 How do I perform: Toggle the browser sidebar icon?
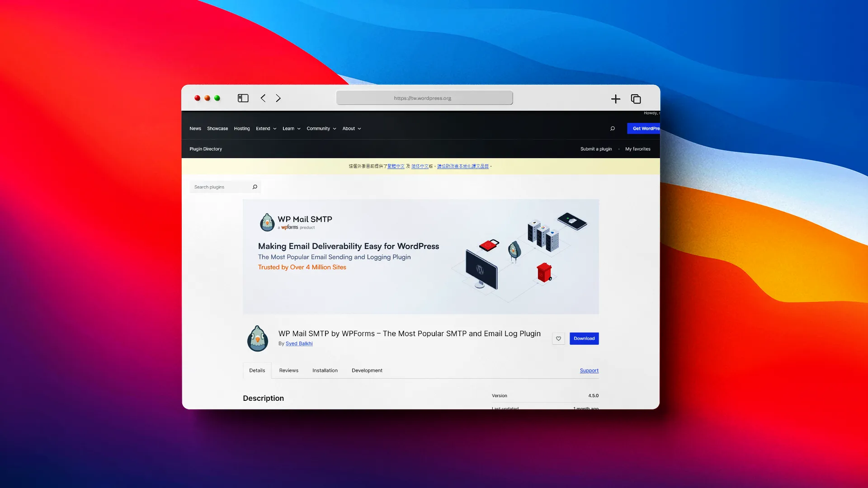(x=243, y=98)
